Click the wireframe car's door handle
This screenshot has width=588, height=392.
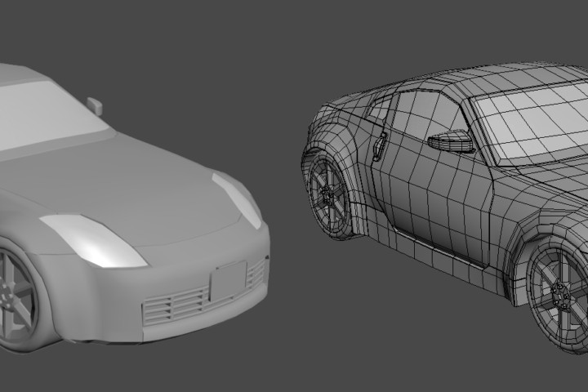pos(381,145)
